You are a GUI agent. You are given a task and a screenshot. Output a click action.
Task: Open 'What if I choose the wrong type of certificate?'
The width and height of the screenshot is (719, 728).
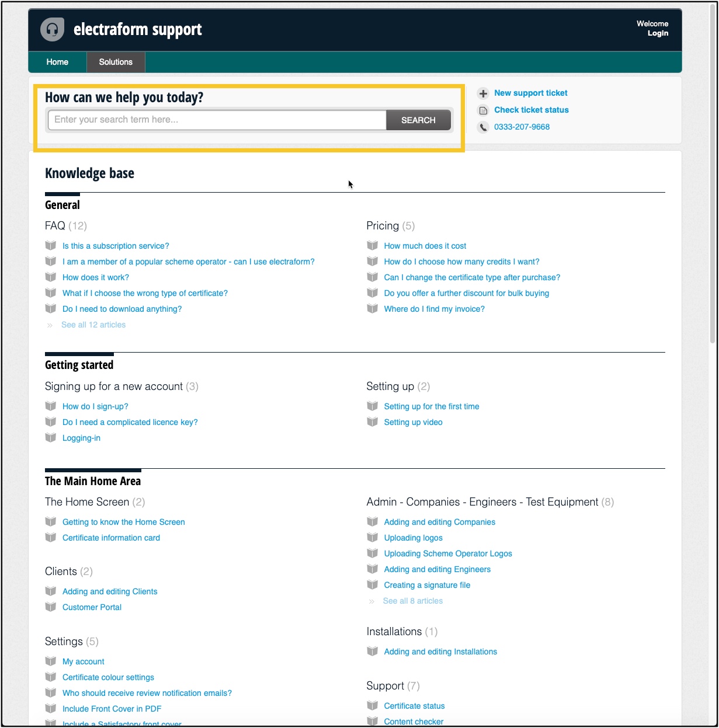(x=145, y=293)
